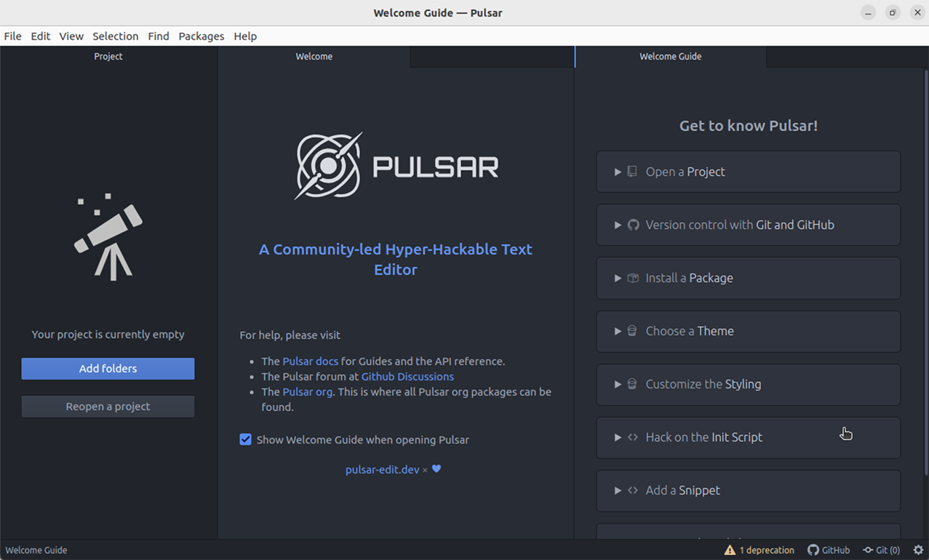The height and width of the screenshot is (560, 929).
Task: Click the code brackets icon beside Add a Snippet
Action: coord(631,490)
